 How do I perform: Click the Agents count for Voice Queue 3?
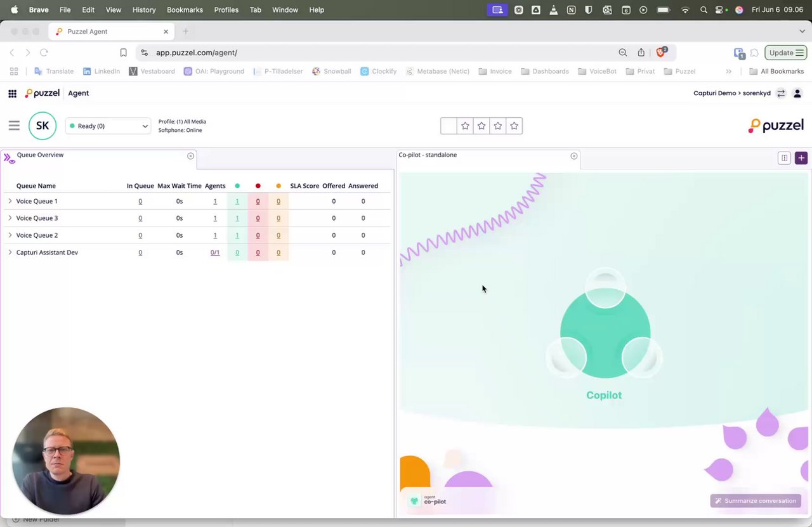[215, 218]
